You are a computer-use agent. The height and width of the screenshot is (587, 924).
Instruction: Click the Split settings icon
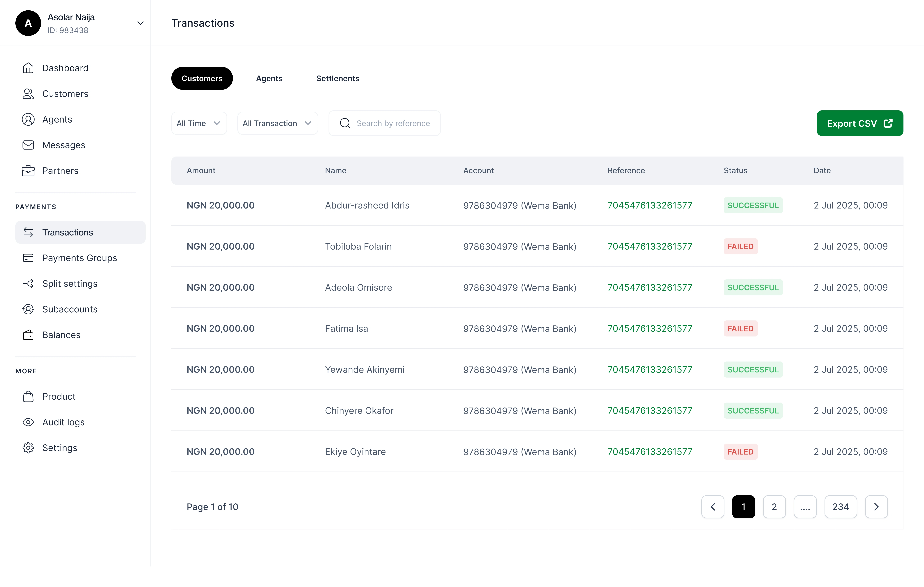click(x=28, y=284)
